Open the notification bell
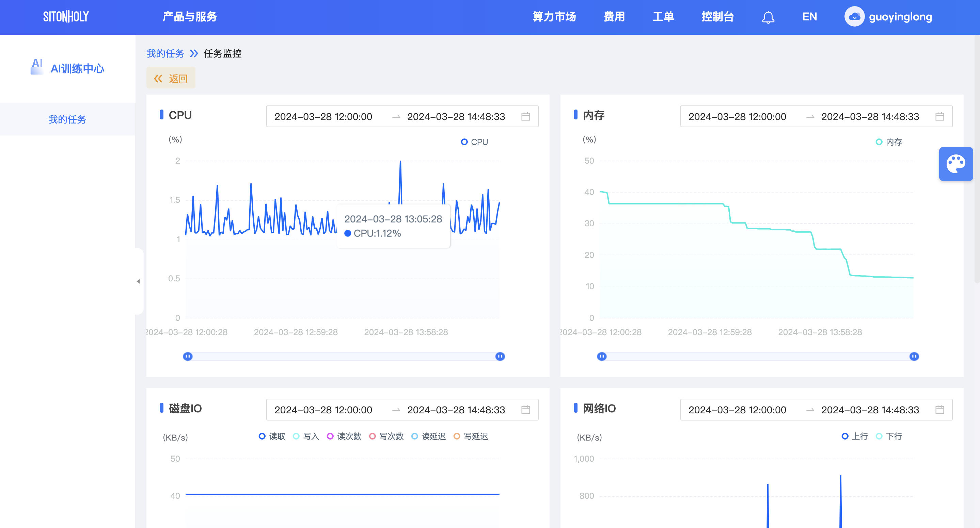The width and height of the screenshot is (980, 528). point(768,17)
